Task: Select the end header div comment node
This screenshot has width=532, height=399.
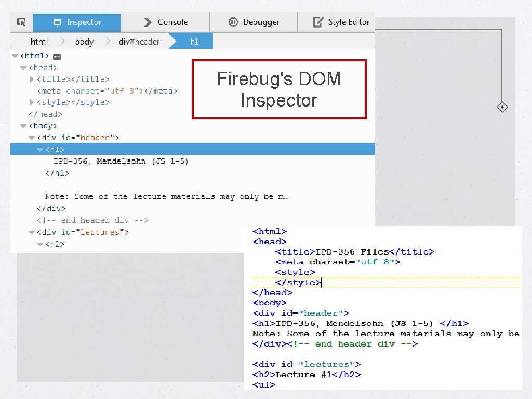Action: pos(94,220)
